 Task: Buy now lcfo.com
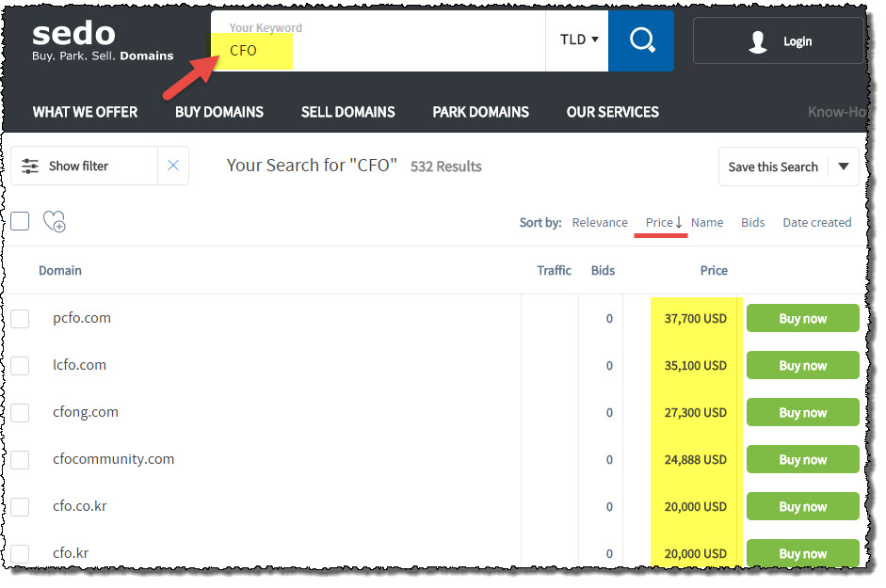coord(803,365)
